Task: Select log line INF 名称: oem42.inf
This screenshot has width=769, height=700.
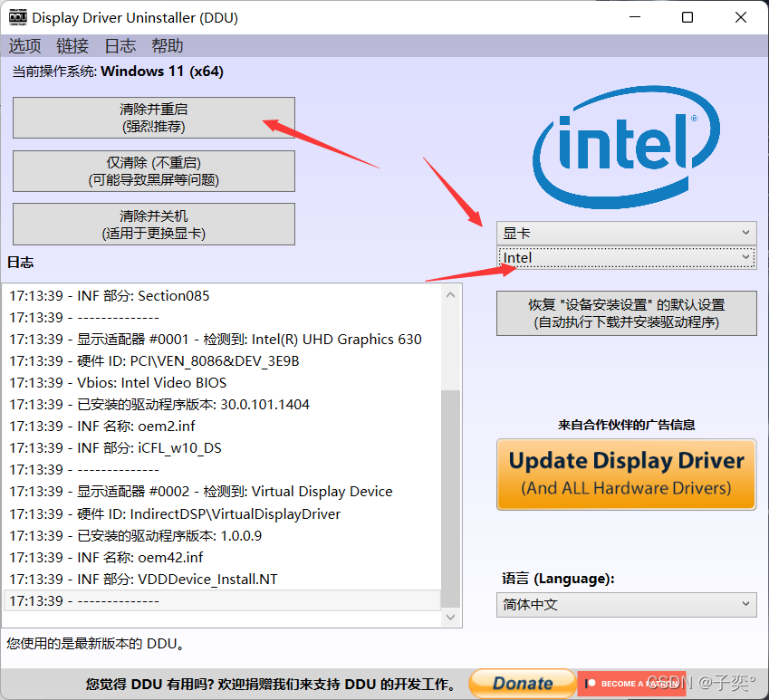Action: click(x=222, y=557)
